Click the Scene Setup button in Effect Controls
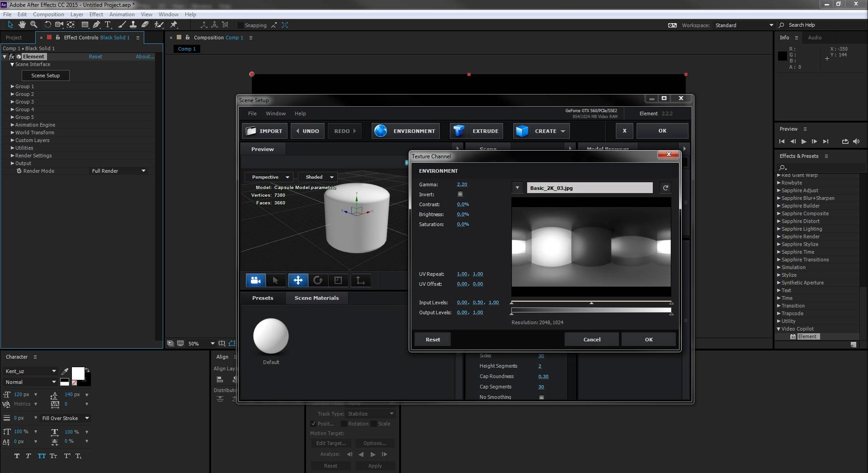This screenshot has width=868, height=473. click(45, 76)
